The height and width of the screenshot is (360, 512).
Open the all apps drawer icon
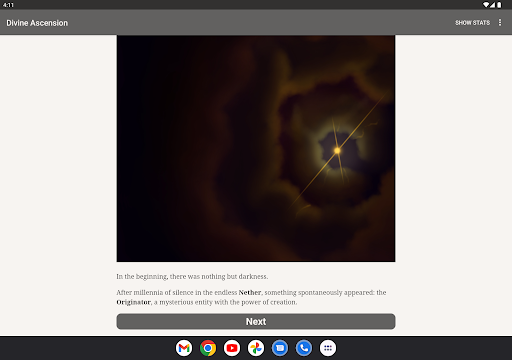328,348
